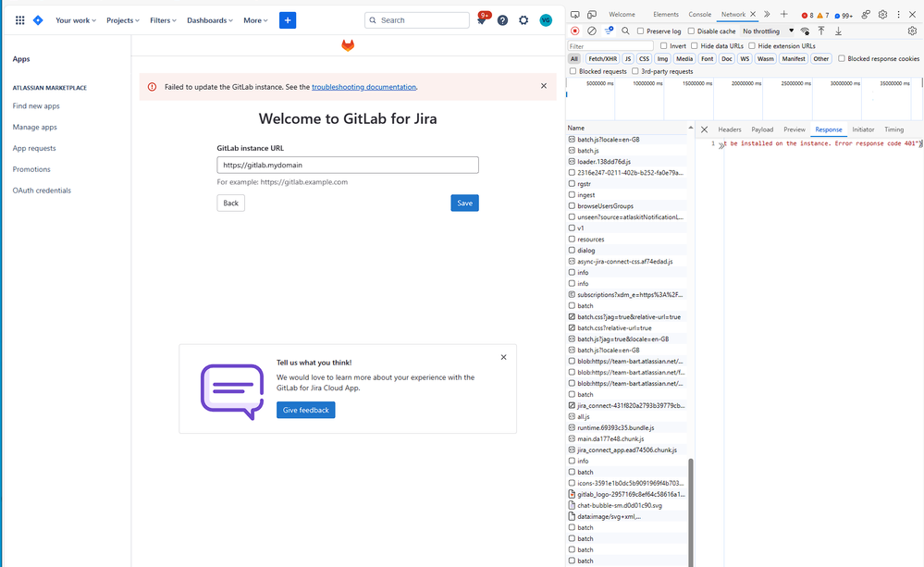The image size is (924, 567).
Task: Click the network timeline overview
Action: (745, 99)
